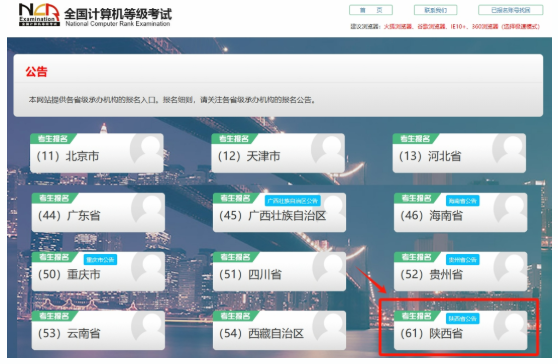Select the (13) 河北省 province name
This screenshot has height=364, width=558.
[430, 156]
